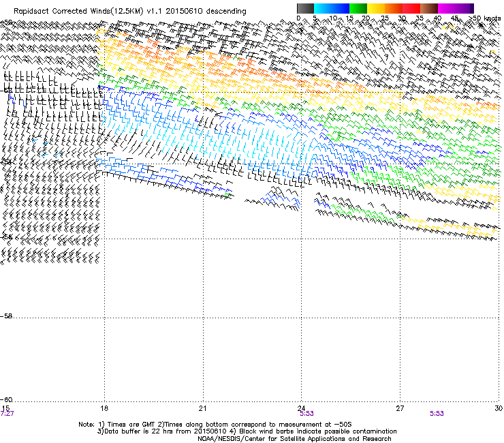
Task: Click the '20150610 descending' date text in title
Action: tap(206, 12)
